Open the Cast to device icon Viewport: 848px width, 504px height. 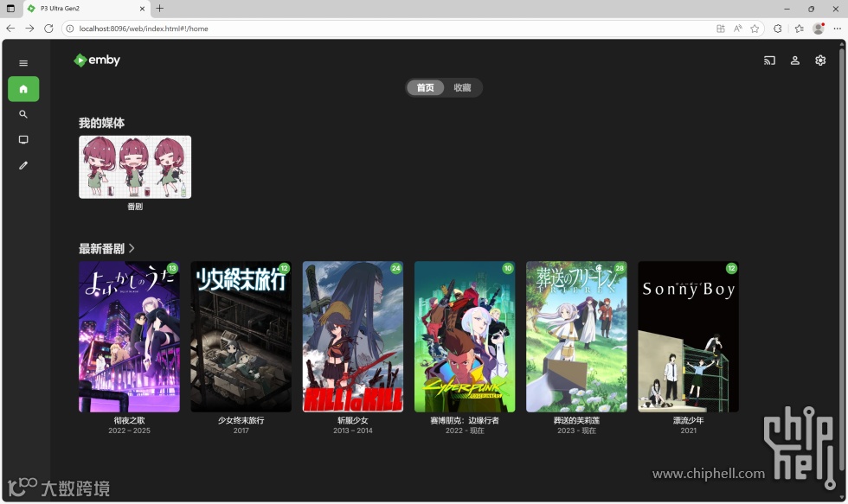pyautogui.click(x=769, y=61)
